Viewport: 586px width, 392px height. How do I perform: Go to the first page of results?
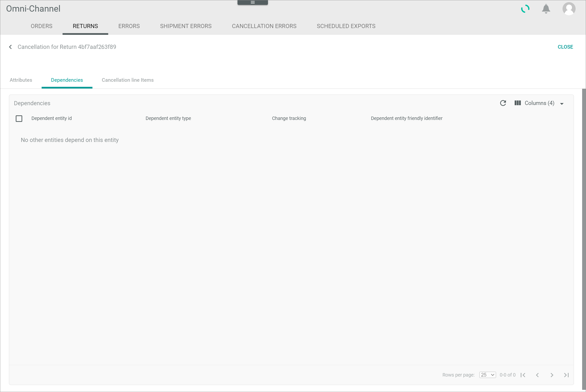tap(523, 375)
